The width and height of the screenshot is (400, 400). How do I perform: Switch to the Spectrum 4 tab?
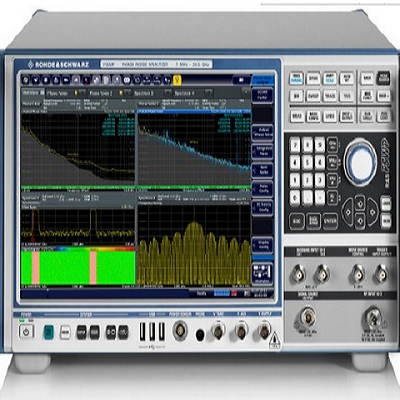(x=189, y=93)
